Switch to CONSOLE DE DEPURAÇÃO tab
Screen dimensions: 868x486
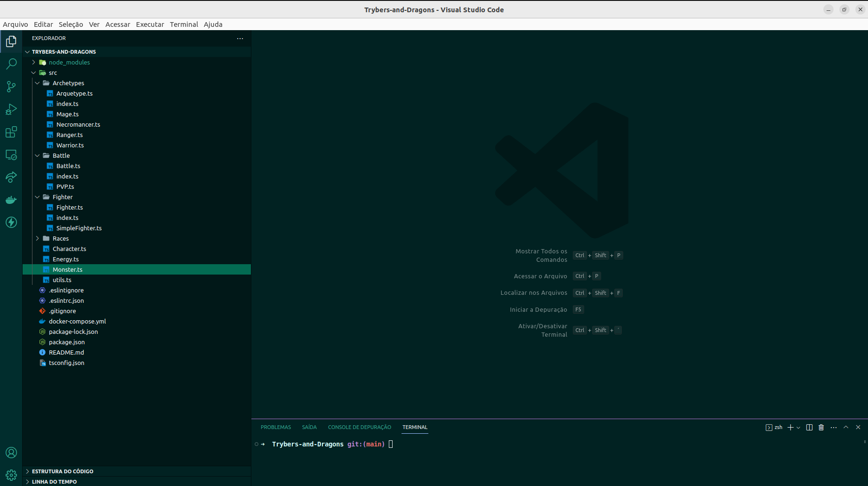[360, 427]
